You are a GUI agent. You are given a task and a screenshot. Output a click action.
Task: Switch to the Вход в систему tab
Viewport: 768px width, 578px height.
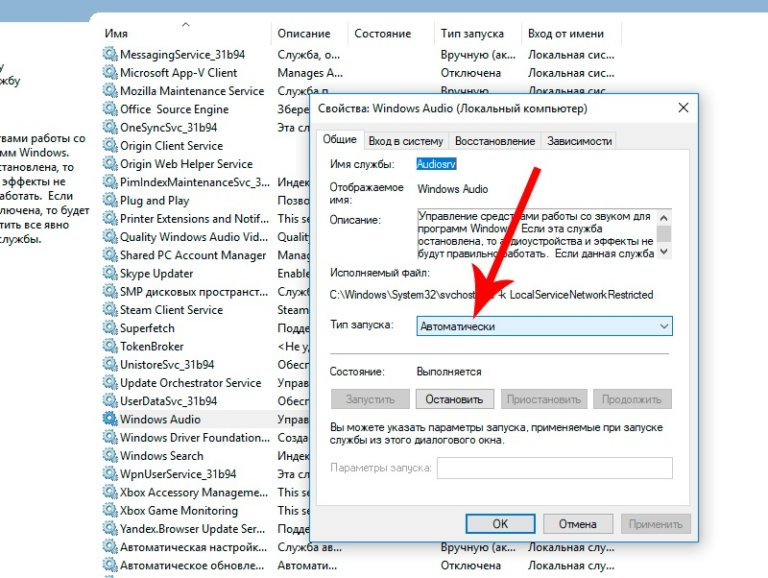pyautogui.click(x=405, y=141)
